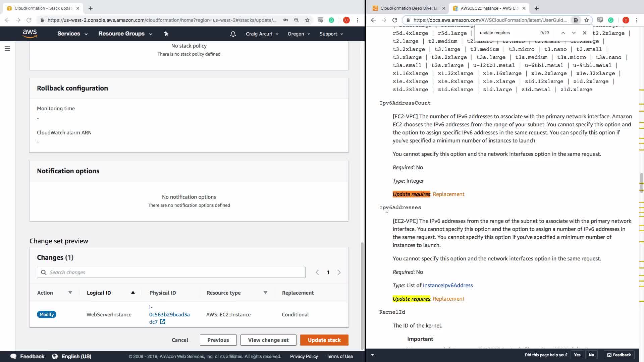Open the AWS hamburger side menu
The height and width of the screenshot is (362, 644).
click(7, 49)
